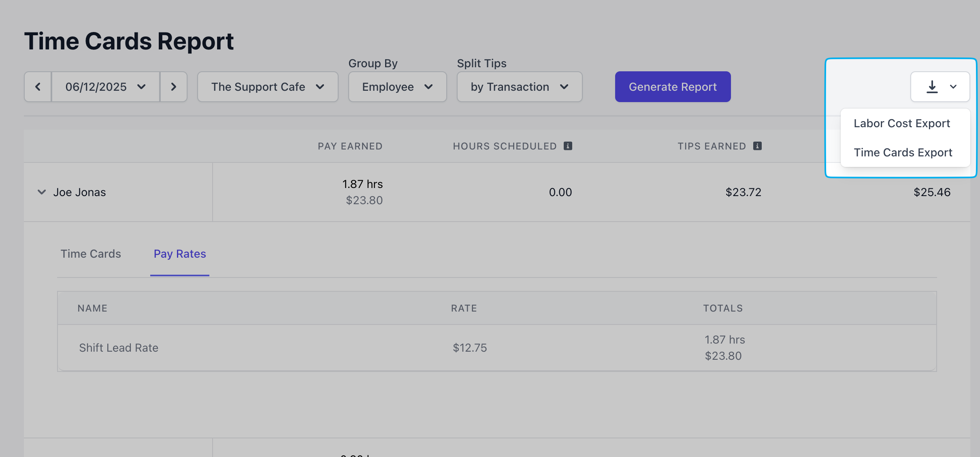Click the Shift Lead Rate row
Image resolution: width=980 pixels, height=457 pixels.
click(x=119, y=348)
